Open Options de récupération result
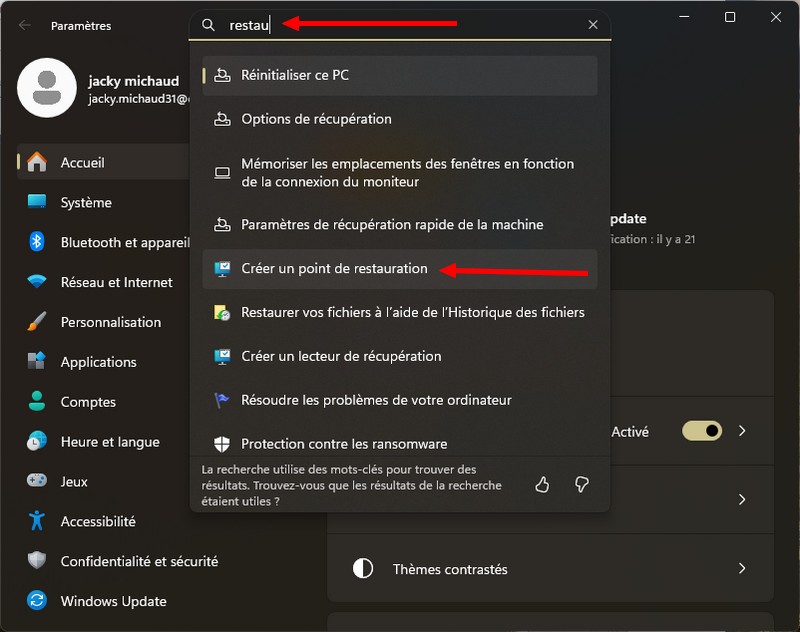 click(x=316, y=119)
